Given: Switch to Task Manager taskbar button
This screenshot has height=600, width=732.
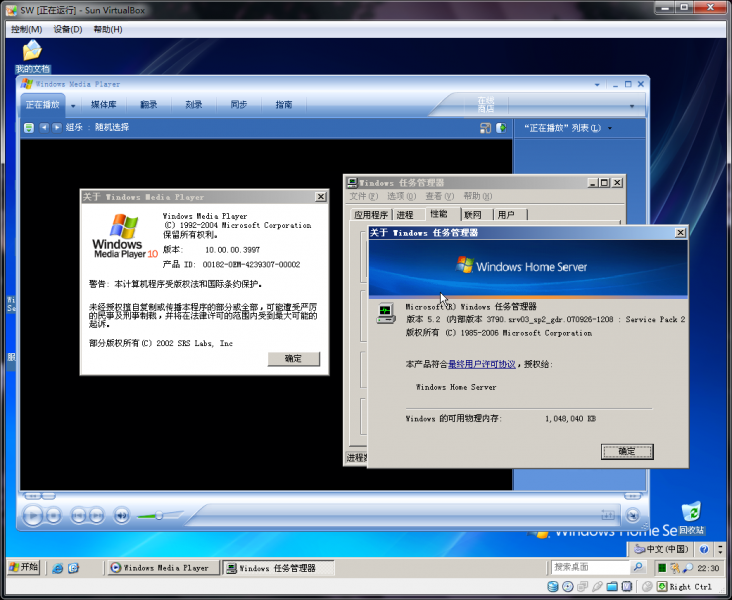Looking at the screenshot, I should 278,568.
